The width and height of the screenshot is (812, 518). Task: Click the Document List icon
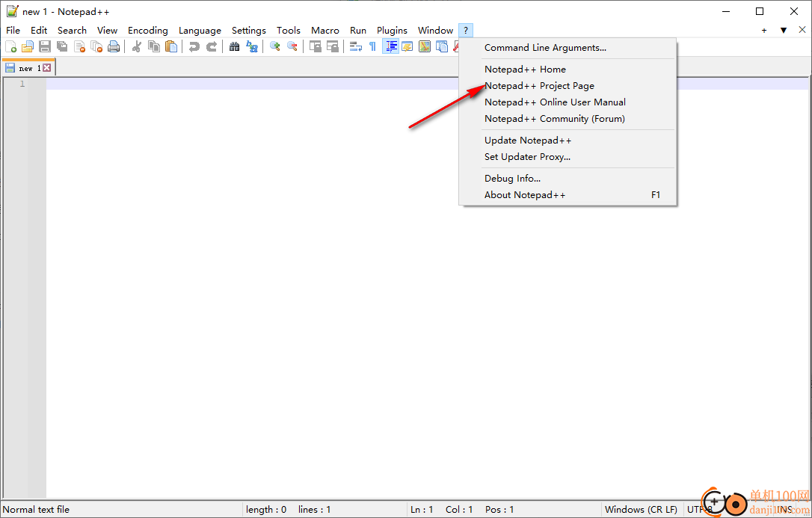click(442, 46)
